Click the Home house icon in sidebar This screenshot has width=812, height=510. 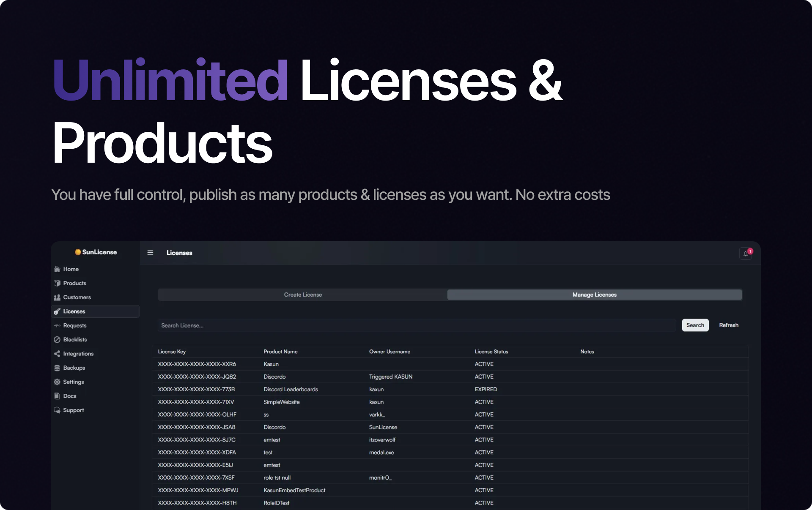[x=57, y=269]
